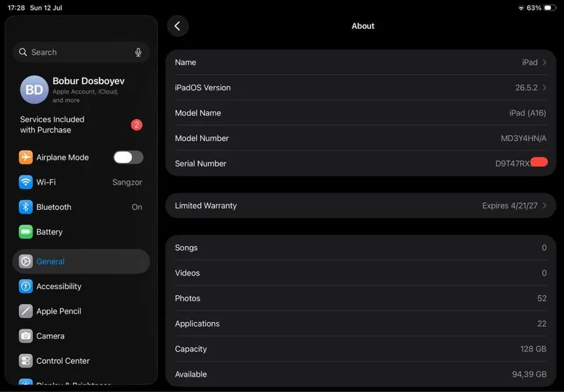This screenshot has width=564, height=392.
Task: Open Control Center settings icon
Action: (x=25, y=361)
